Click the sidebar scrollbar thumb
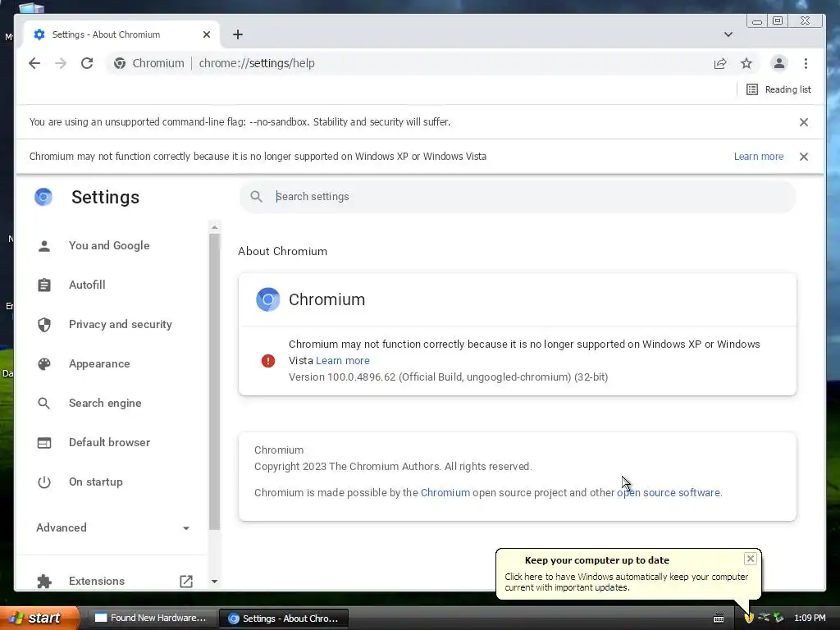 (214, 381)
